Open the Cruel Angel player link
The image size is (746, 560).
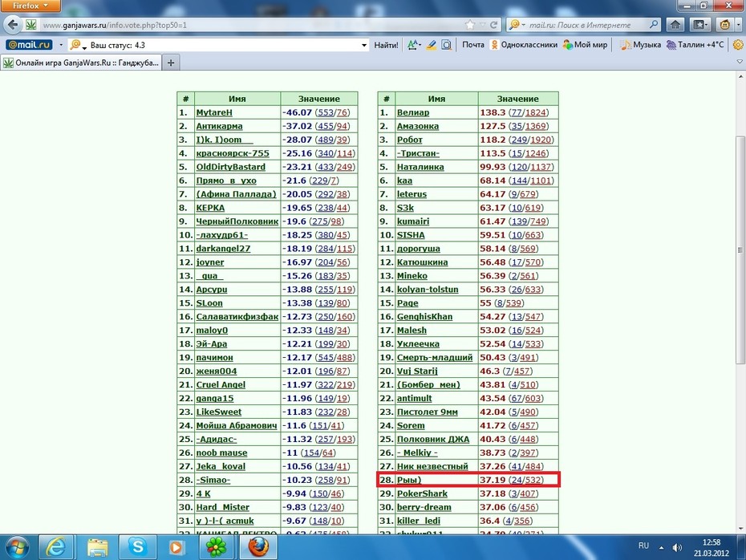(x=221, y=384)
